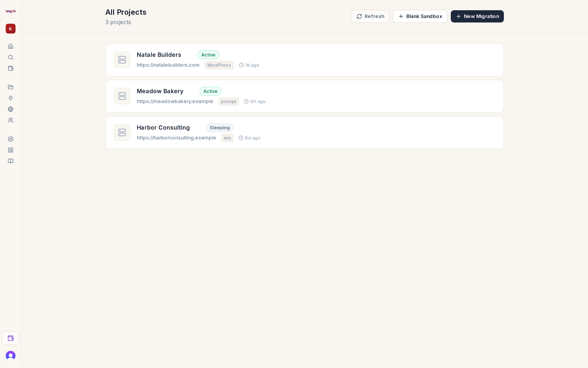
Task: Click the Sleeping badge on Harbor Consulting
Action: pyautogui.click(x=220, y=128)
